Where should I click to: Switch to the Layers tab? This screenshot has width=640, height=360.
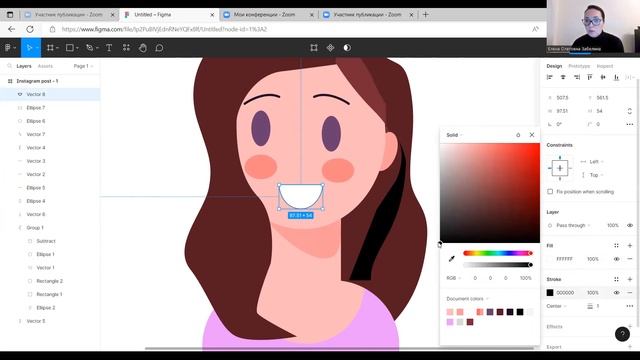(24, 66)
